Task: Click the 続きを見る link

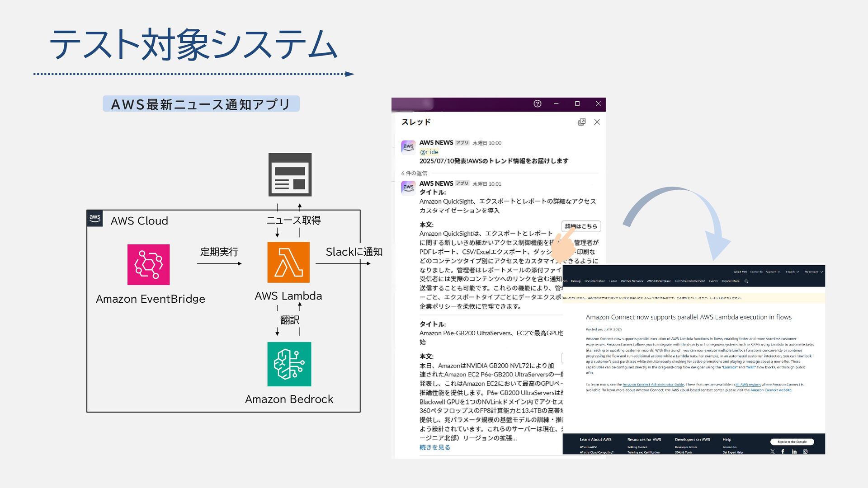Action: [434, 447]
